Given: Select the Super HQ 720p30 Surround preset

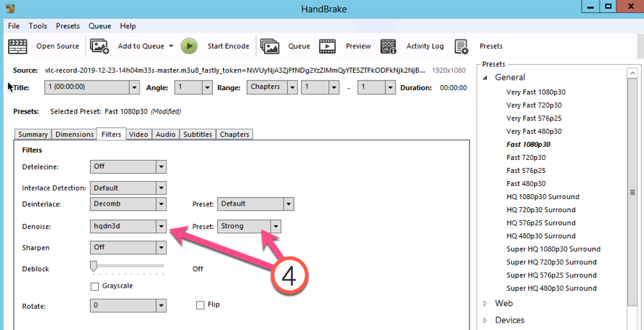Looking at the screenshot, I should 552,262.
